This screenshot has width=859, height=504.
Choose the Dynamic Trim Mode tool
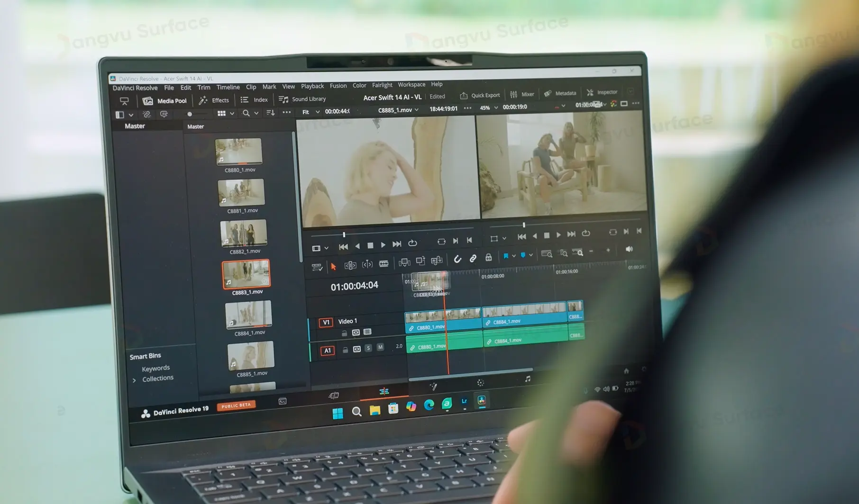367,264
